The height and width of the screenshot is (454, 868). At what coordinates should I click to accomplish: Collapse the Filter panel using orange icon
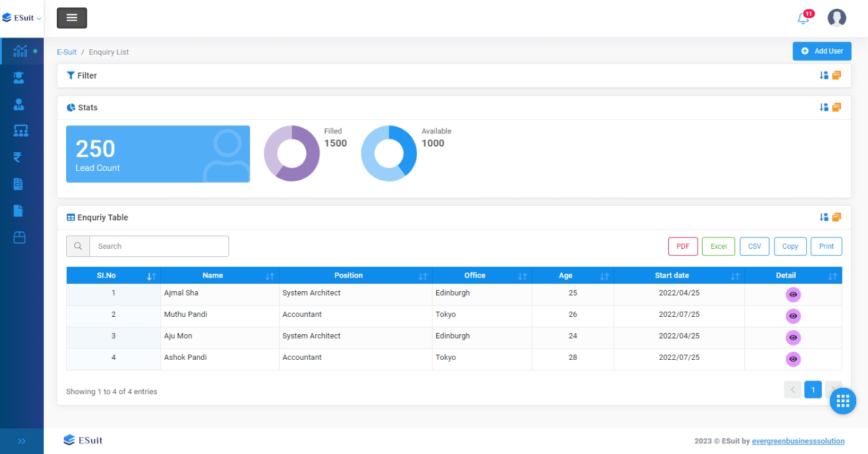pyautogui.click(x=837, y=75)
